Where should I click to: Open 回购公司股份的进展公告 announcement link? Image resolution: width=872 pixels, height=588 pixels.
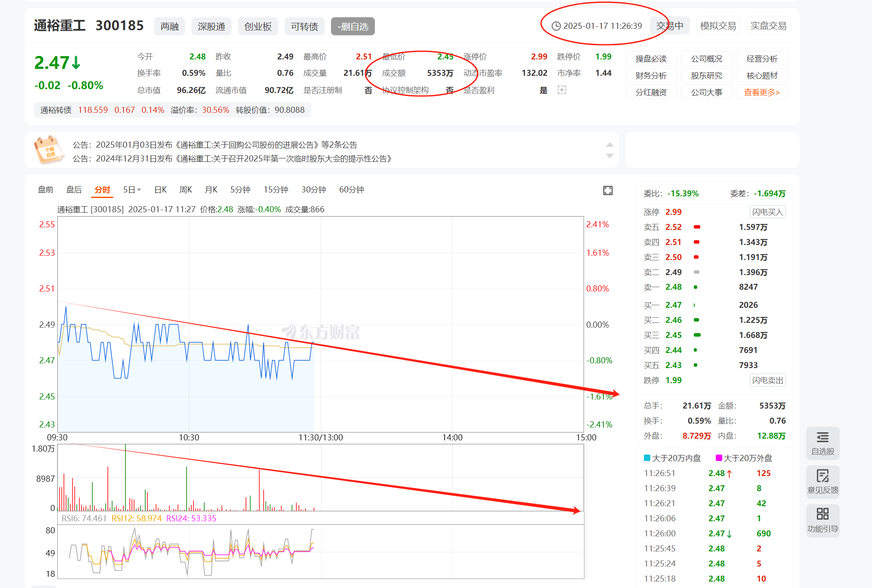pos(247,145)
